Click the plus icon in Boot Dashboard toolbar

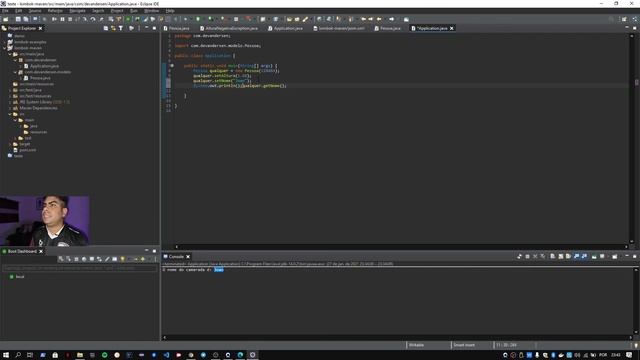coord(143,259)
